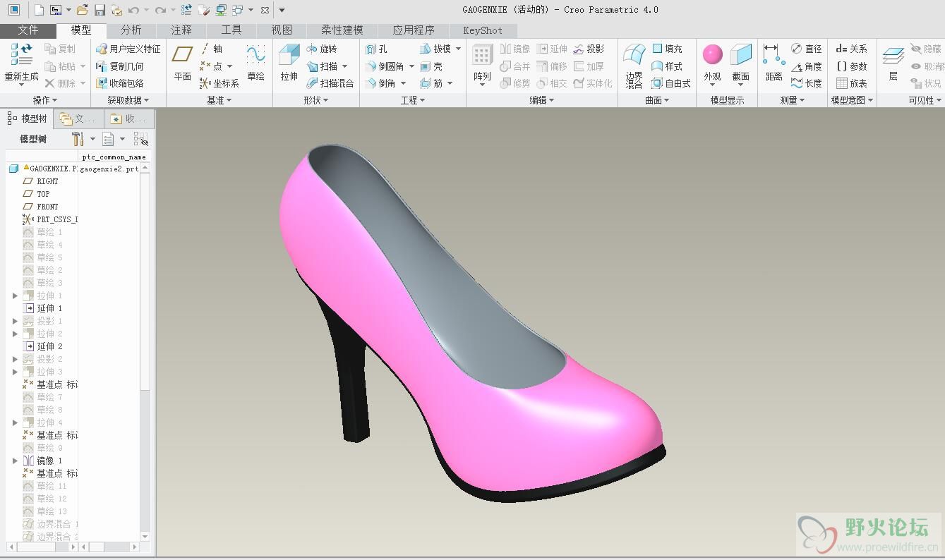The height and width of the screenshot is (560, 945).
Task: Click the 距离 (Distance) measure tool
Action: [x=774, y=62]
